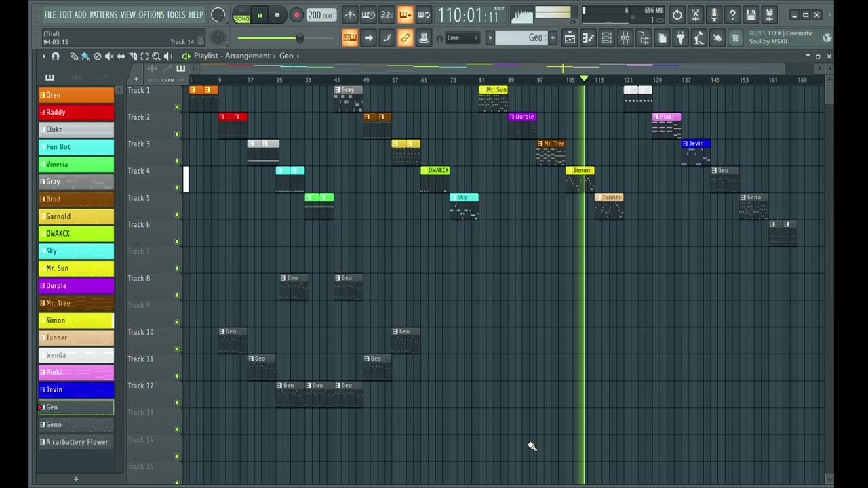Select the Playback speaker tool
The image size is (868, 488).
click(x=167, y=56)
